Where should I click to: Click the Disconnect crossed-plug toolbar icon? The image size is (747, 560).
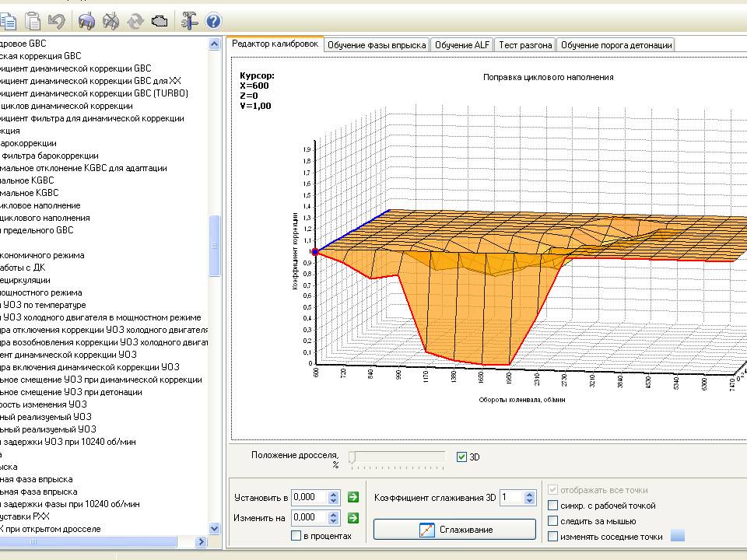point(111,21)
